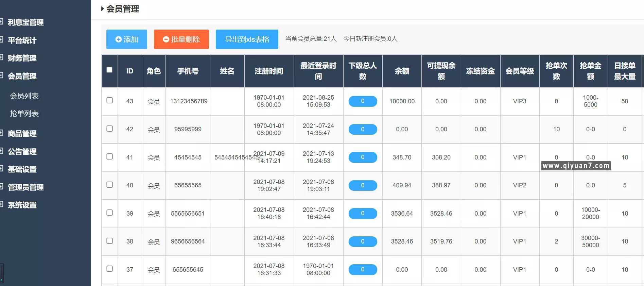
Task: Click the plus icon on 添加 button
Action: click(x=118, y=39)
